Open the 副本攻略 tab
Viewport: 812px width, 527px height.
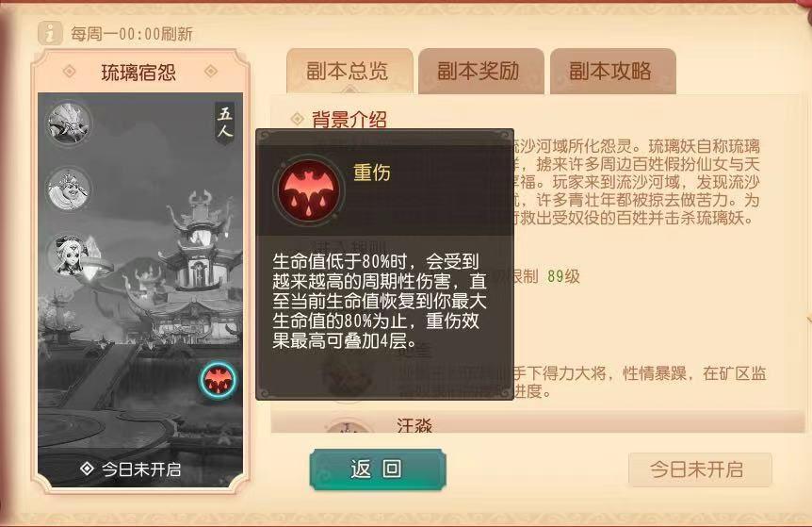pos(612,71)
